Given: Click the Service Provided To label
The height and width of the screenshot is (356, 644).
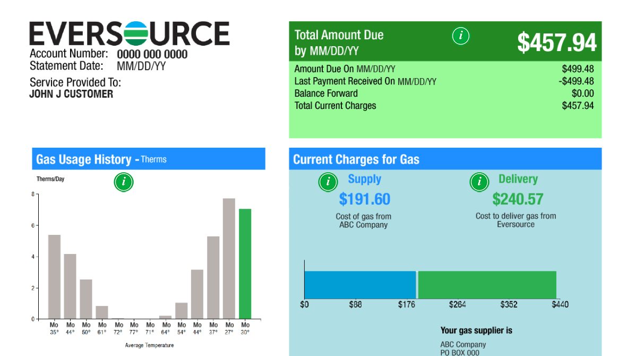Looking at the screenshot, I should (x=75, y=82).
